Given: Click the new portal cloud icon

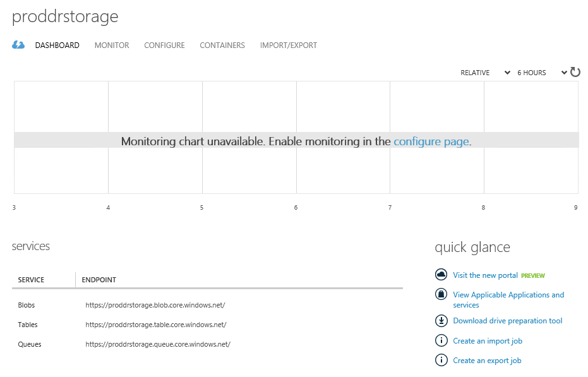Looking at the screenshot, I should (x=441, y=275).
